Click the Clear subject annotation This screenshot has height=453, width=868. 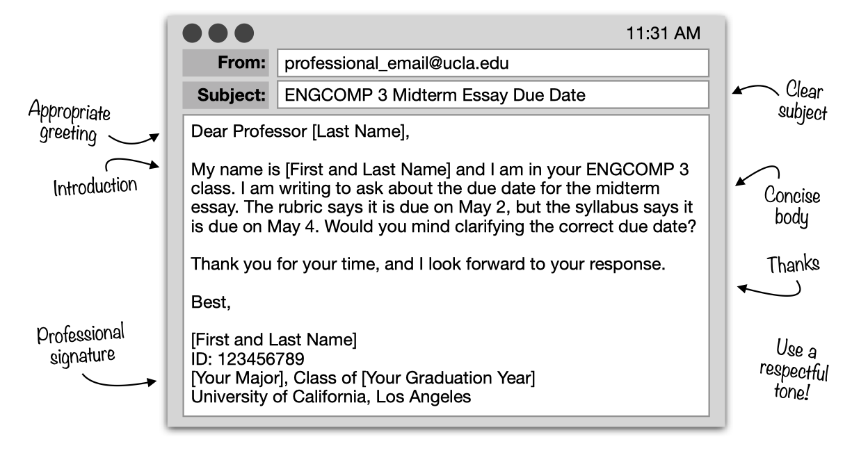(x=802, y=101)
